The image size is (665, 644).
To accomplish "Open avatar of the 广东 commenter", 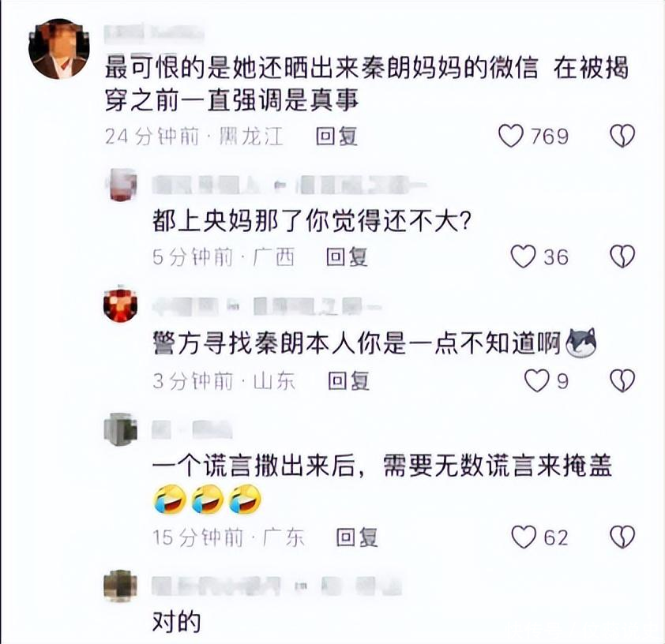I will pos(121,429).
